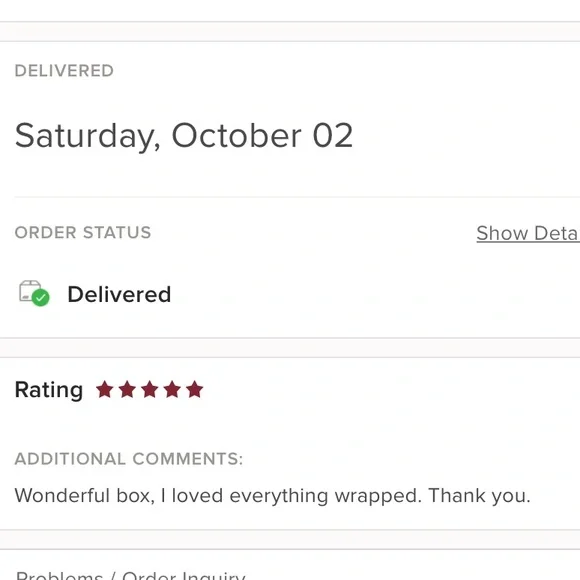The image size is (580, 580).
Task: Click the 'Thank you' ending of comment
Action: 479,496
